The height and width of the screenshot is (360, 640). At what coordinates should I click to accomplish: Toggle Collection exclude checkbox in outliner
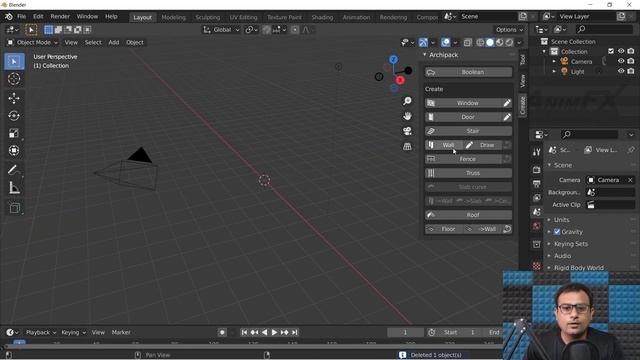pos(611,51)
